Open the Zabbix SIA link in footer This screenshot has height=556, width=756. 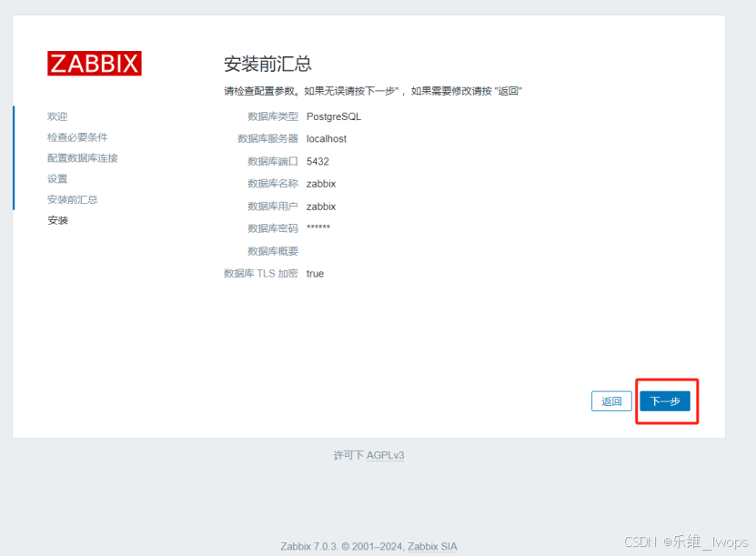[432, 546]
